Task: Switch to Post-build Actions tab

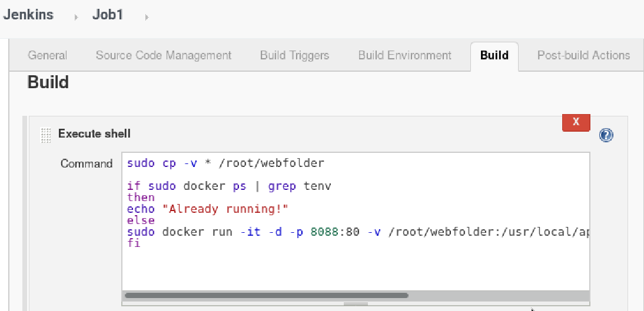Action: [583, 55]
